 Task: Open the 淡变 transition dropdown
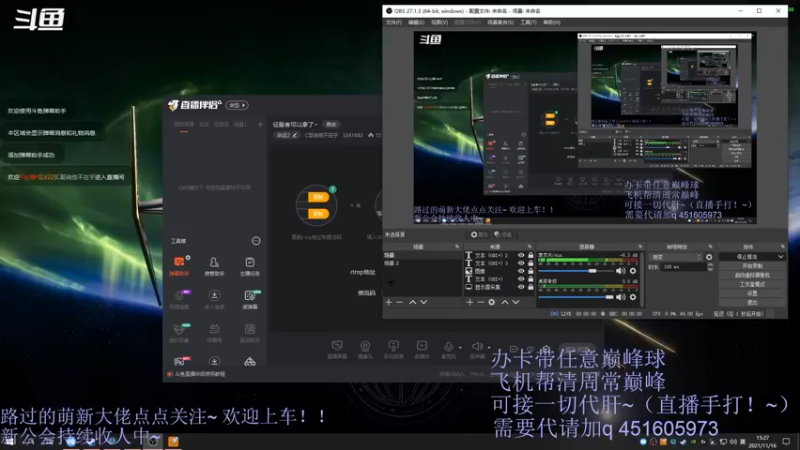coord(676,257)
